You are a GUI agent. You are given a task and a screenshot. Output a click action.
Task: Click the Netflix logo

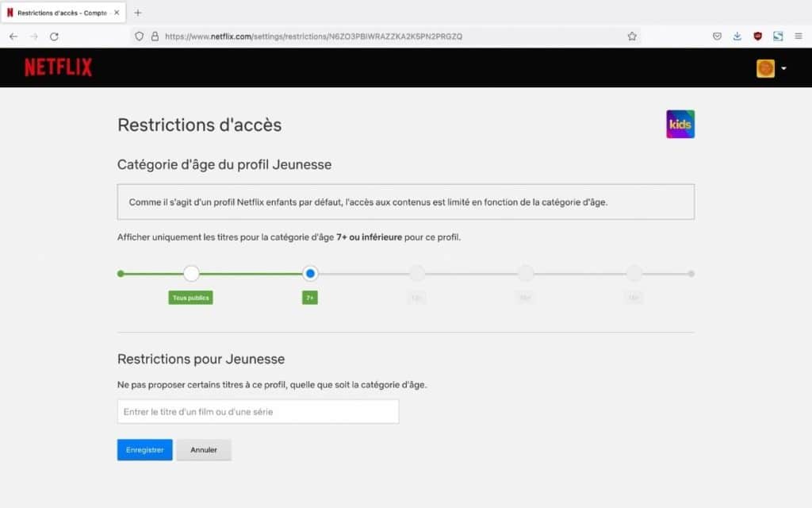59,67
